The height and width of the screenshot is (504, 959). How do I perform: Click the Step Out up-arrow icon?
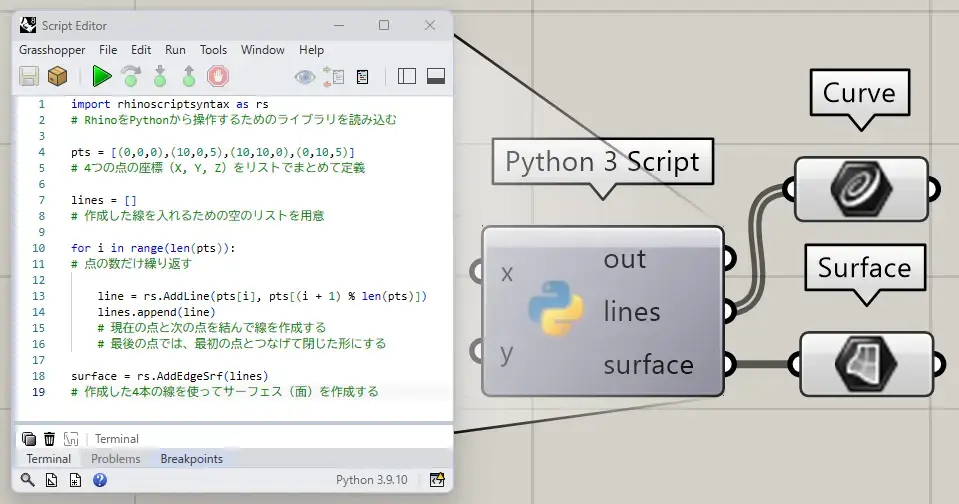click(189, 76)
